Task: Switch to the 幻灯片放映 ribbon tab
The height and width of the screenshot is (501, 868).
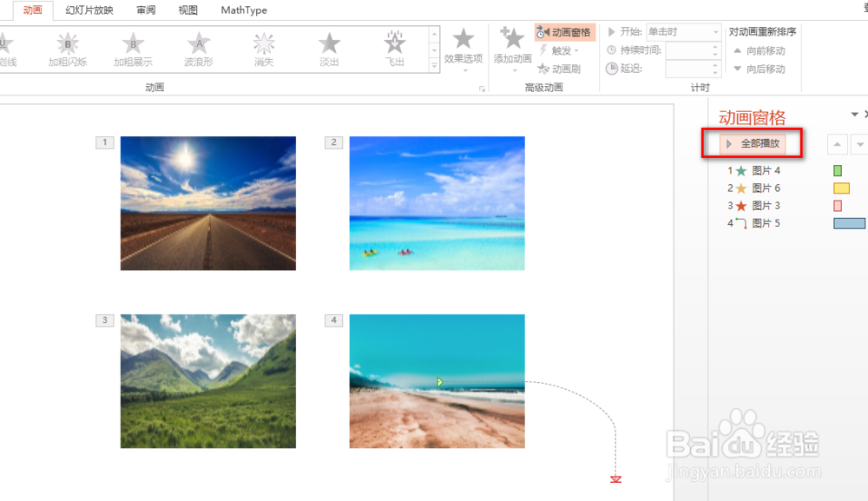Action: 89,10
